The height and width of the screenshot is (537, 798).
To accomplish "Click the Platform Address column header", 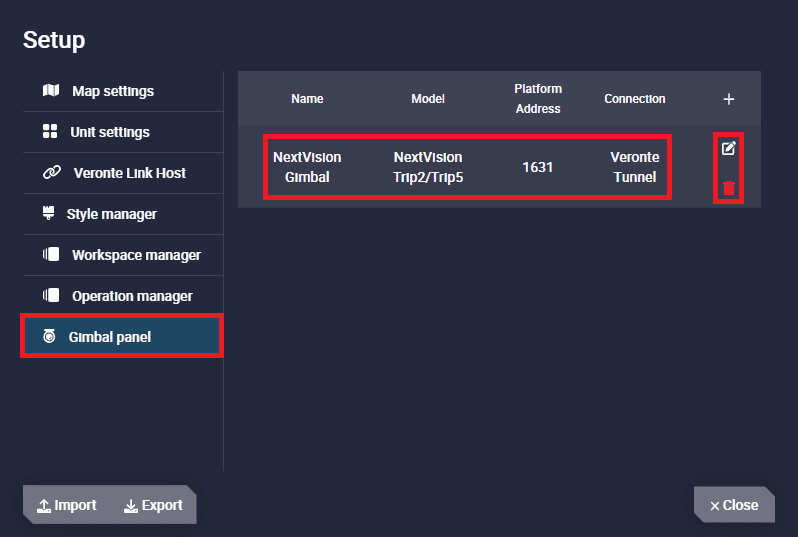I will click(x=538, y=99).
